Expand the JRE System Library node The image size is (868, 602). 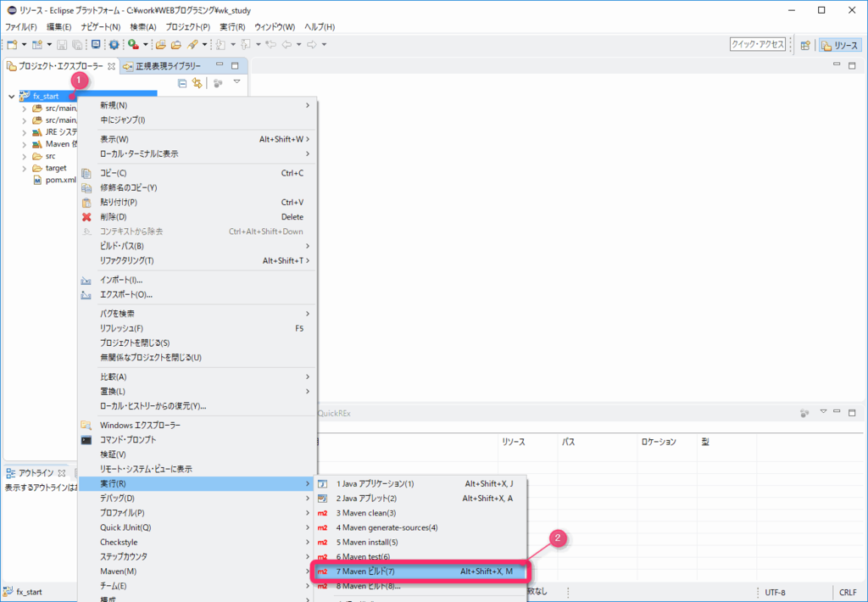25,132
